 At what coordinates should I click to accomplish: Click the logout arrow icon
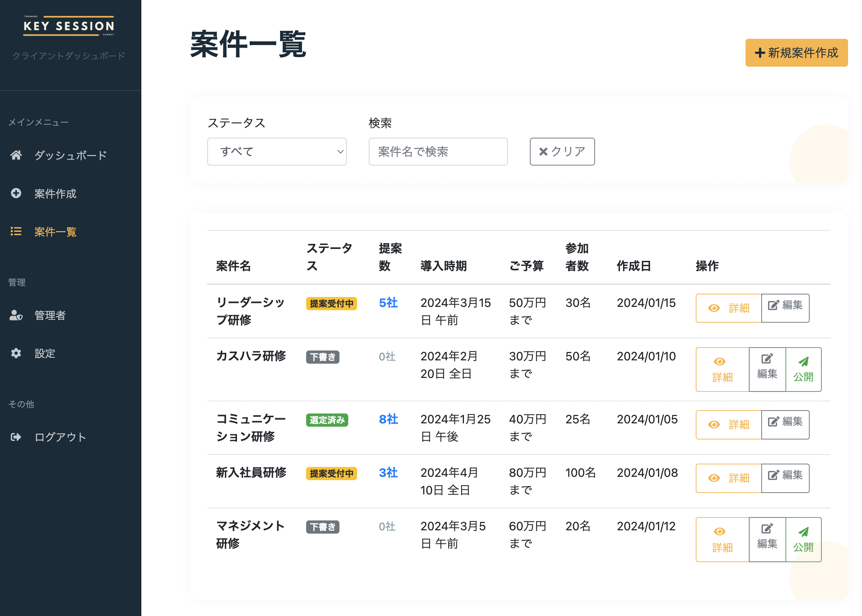point(16,437)
